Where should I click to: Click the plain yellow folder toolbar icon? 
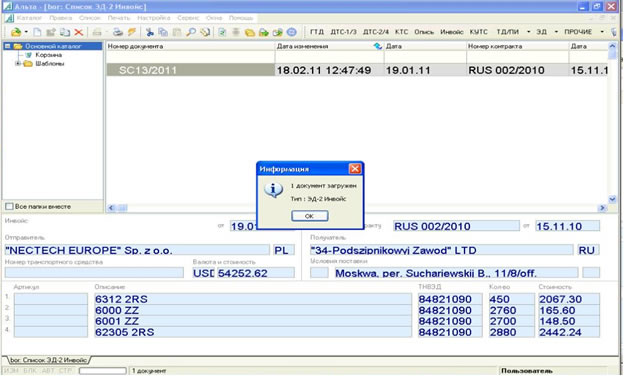click(x=250, y=32)
